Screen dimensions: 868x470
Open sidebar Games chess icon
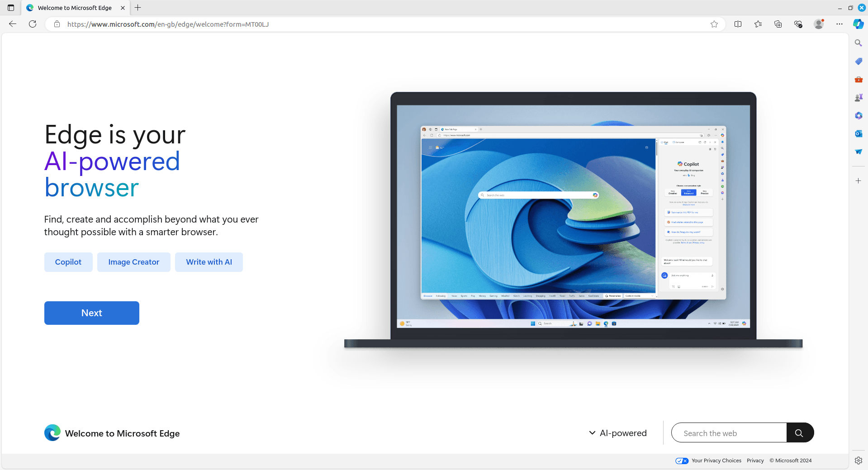(859, 97)
